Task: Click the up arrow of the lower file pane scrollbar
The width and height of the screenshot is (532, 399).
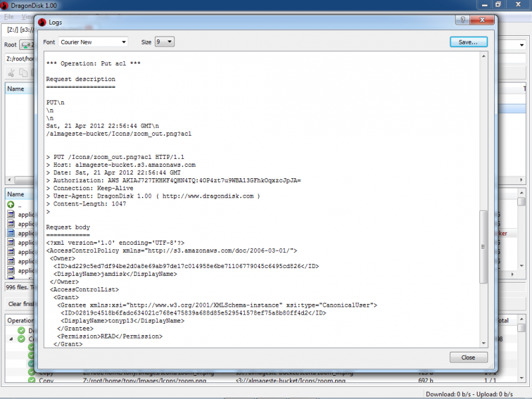Action: (x=521, y=193)
